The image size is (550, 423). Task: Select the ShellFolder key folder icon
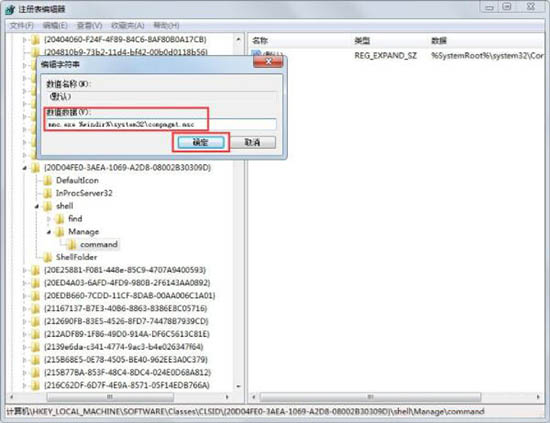(x=48, y=257)
